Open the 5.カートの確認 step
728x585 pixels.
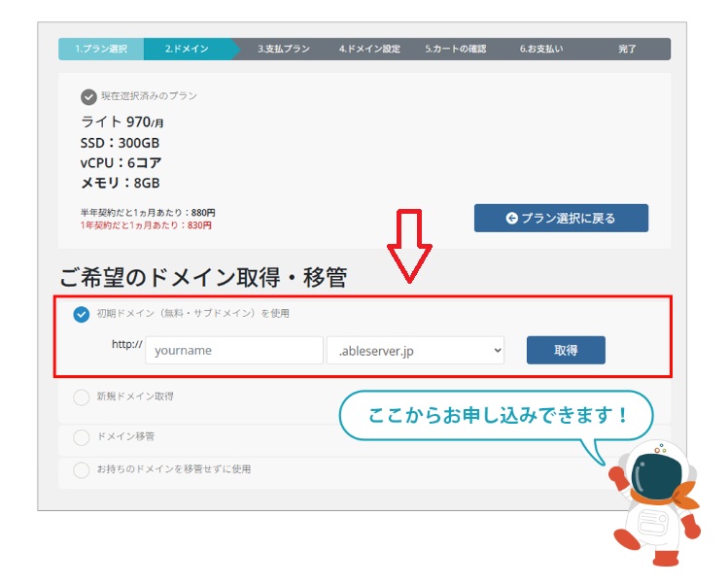tap(455, 49)
